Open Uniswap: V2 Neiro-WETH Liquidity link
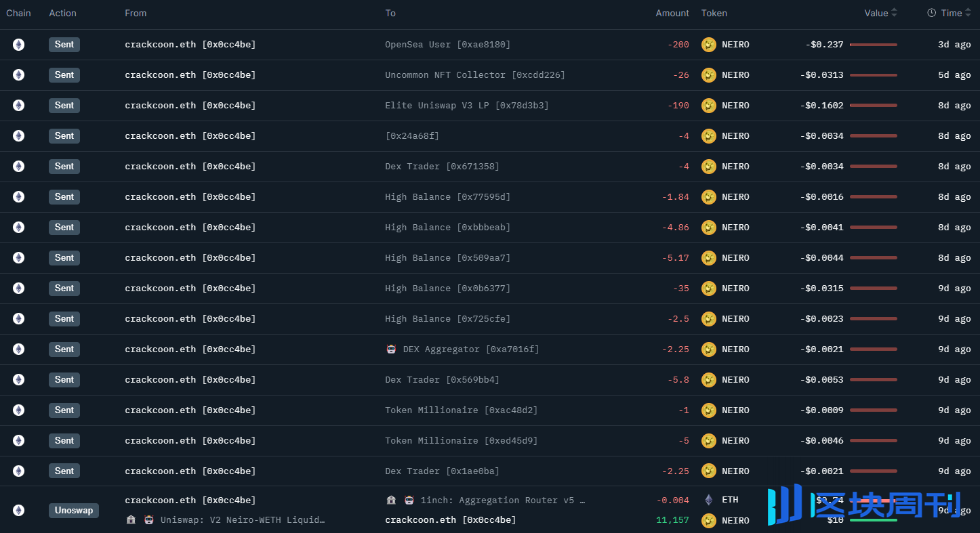 [x=243, y=520]
